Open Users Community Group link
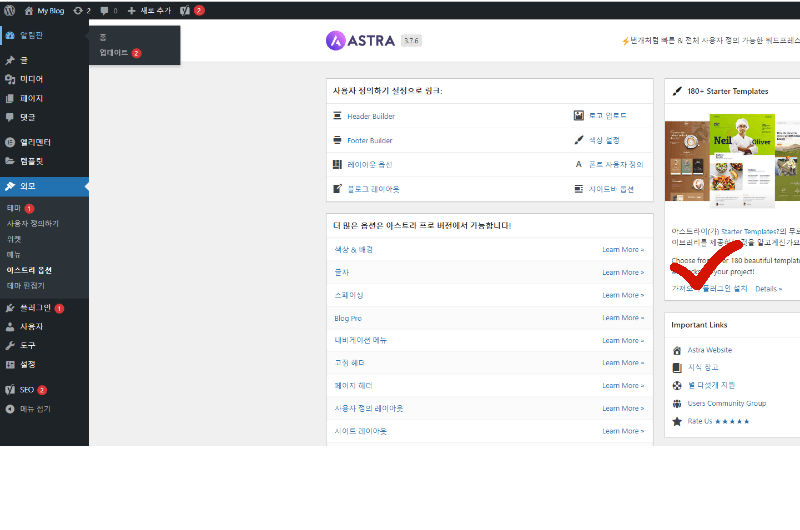The image size is (800, 530). pyautogui.click(x=727, y=403)
